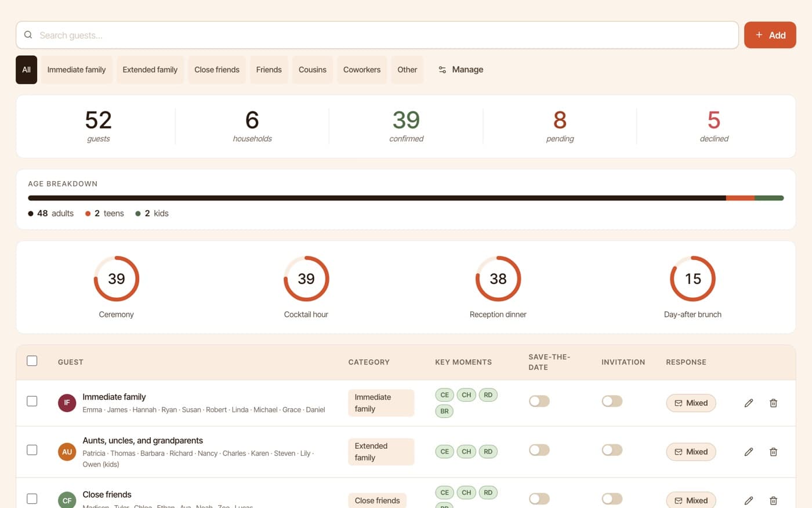Toggle save-the-date for Immediate family
The image size is (812, 508).
(x=539, y=401)
